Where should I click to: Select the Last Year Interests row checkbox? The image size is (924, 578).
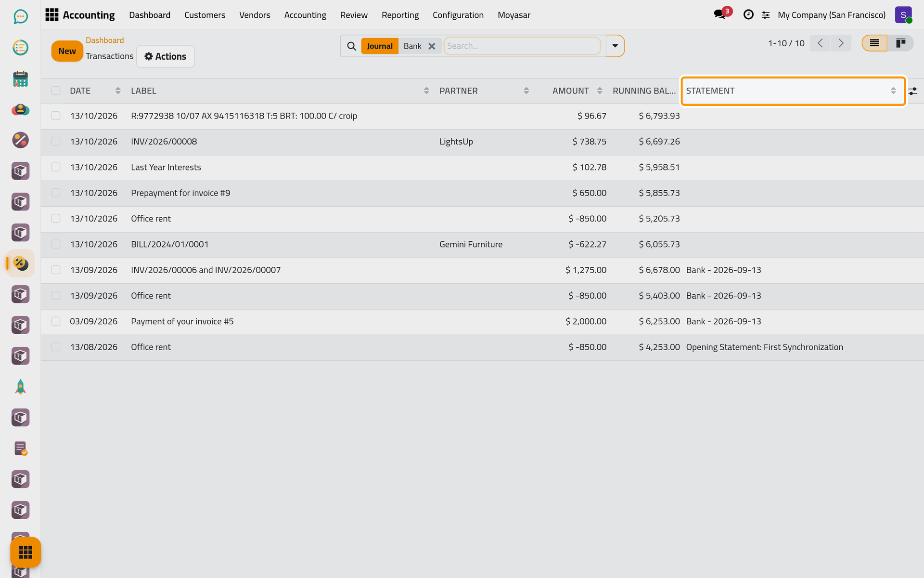56,167
